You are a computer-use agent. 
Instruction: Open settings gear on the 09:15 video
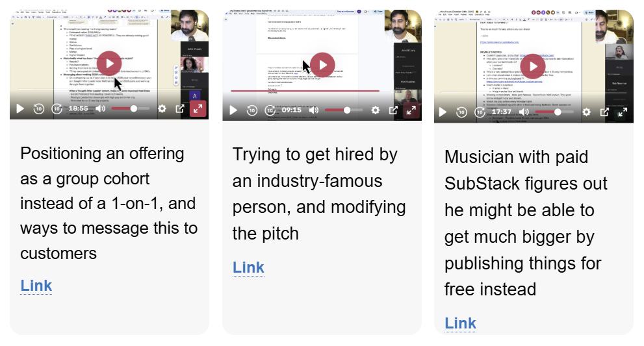pyautogui.click(x=375, y=110)
